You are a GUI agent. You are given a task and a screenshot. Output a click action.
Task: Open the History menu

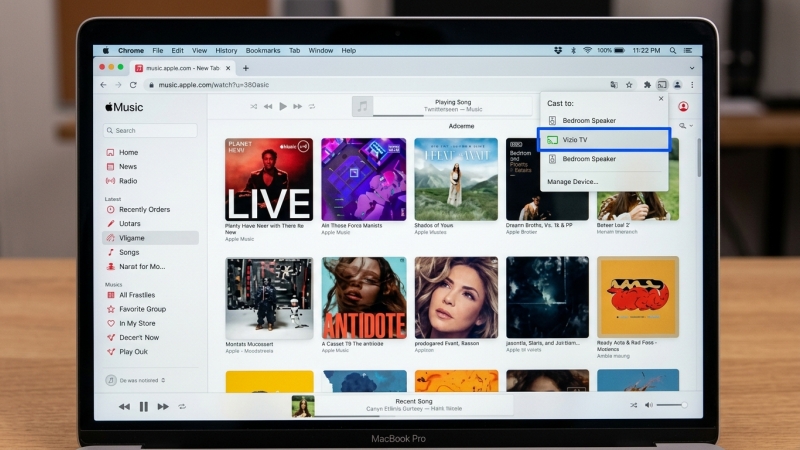[x=226, y=51]
